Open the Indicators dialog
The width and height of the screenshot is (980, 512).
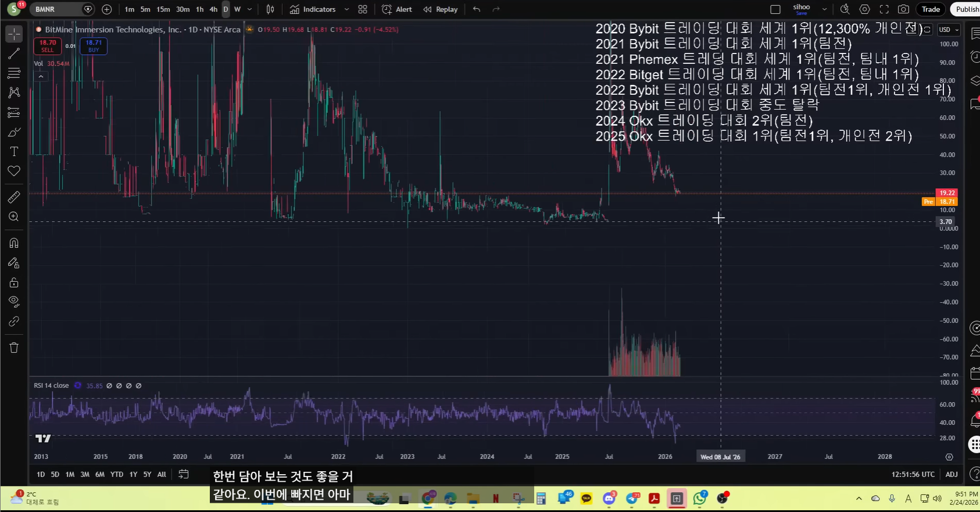pyautogui.click(x=313, y=9)
